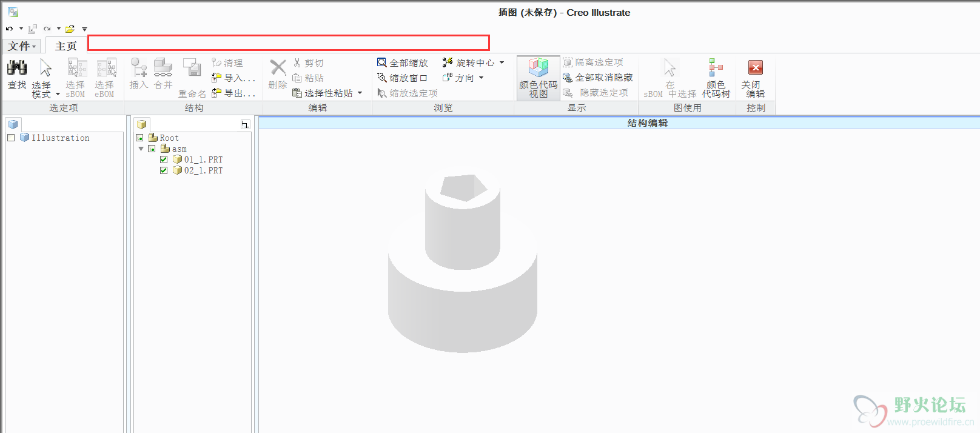Click the structure panel expand corner icon
Viewport: 980px width, 433px height.
[x=245, y=124]
